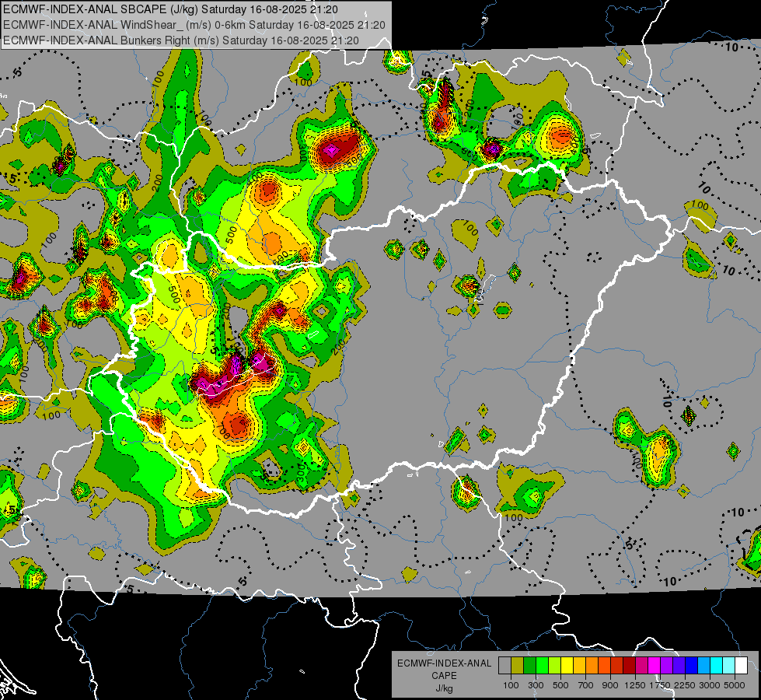The height and width of the screenshot is (700, 761).
Task: Click the cyan legend swatch after 3000
Action: [717, 666]
